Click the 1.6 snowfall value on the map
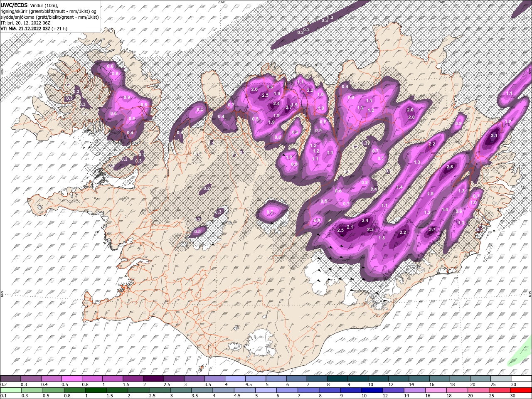The width and height of the screenshot is (532, 399). 270,87
